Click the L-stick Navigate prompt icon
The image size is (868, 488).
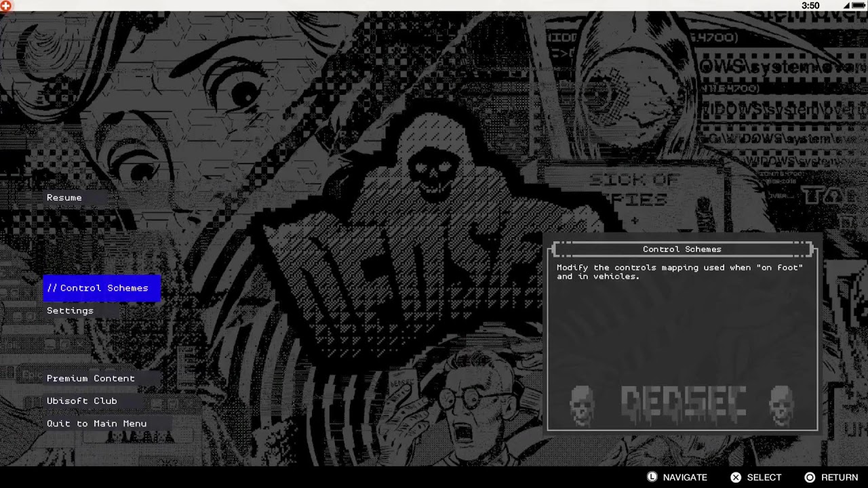click(652, 477)
